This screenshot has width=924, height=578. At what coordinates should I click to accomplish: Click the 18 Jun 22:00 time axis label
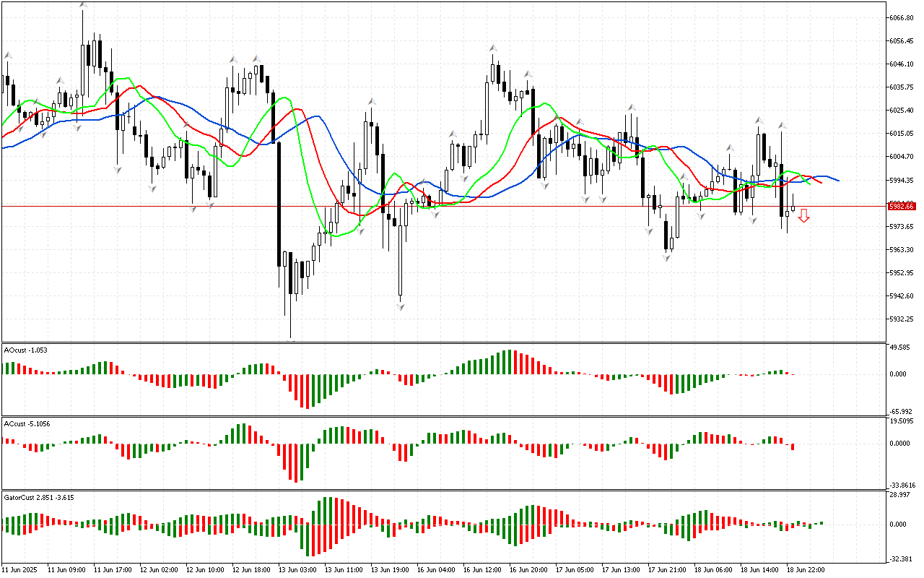point(806,570)
